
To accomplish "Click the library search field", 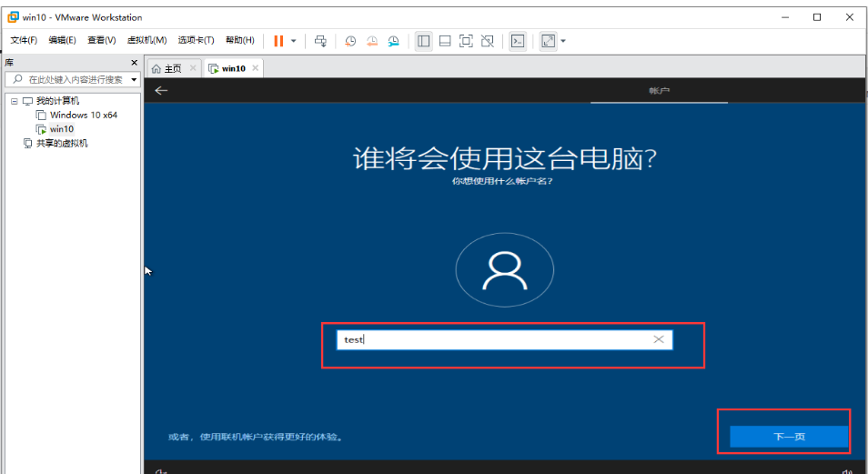I will tap(71, 80).
